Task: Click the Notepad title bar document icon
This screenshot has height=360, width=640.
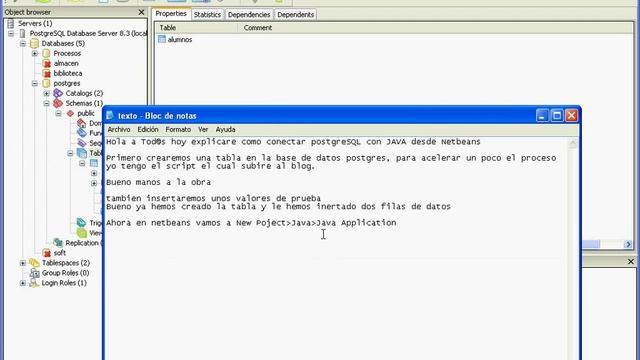Action: (110, 116)
